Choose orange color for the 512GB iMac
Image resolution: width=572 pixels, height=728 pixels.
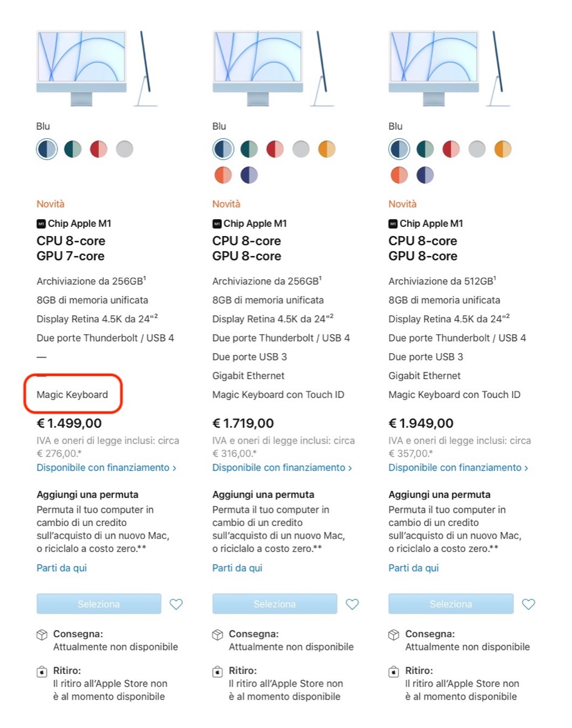[x=399, y=175]
